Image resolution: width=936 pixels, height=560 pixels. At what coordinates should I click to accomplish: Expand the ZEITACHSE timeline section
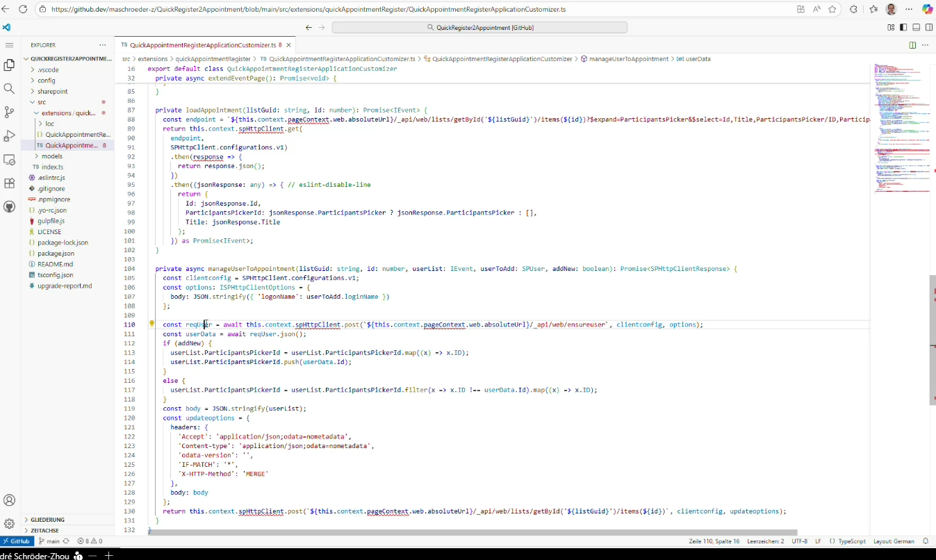coord(45,530)
